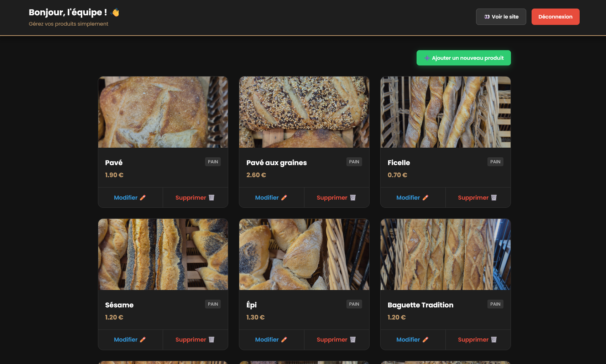Click the pencil icon for Baguette Tradition
Image resolution: width=606 pixels, height=364 pixels.
[x=425, y=339]
